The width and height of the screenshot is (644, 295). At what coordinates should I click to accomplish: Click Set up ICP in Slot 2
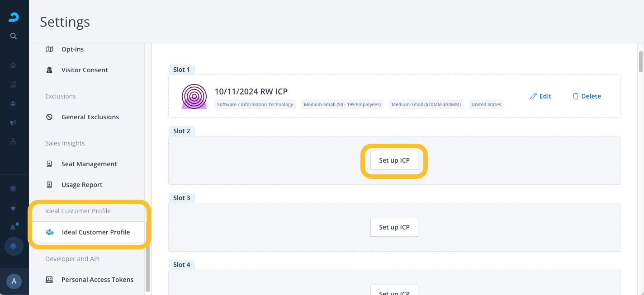tap(394, 160)
